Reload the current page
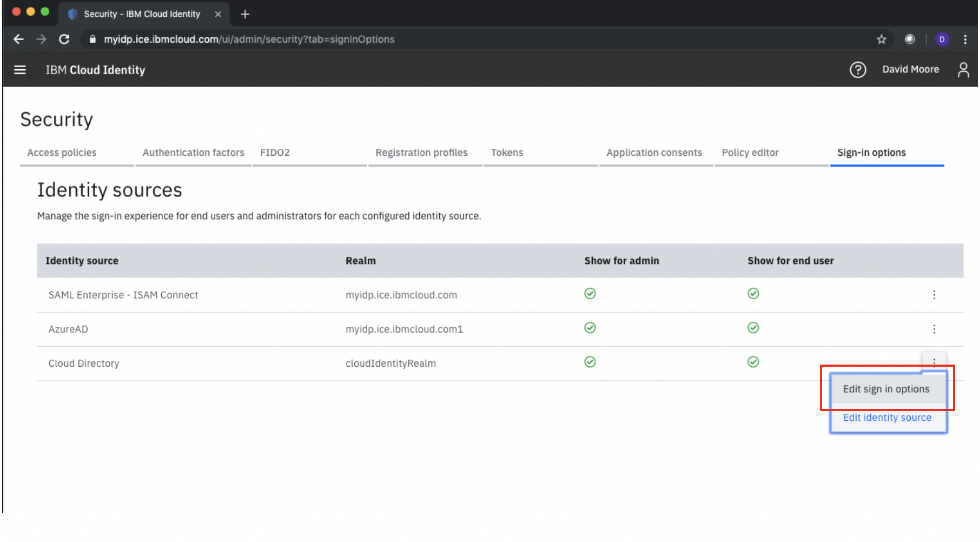The width and height of the screenshot is (980, 542). coord(64,39)
